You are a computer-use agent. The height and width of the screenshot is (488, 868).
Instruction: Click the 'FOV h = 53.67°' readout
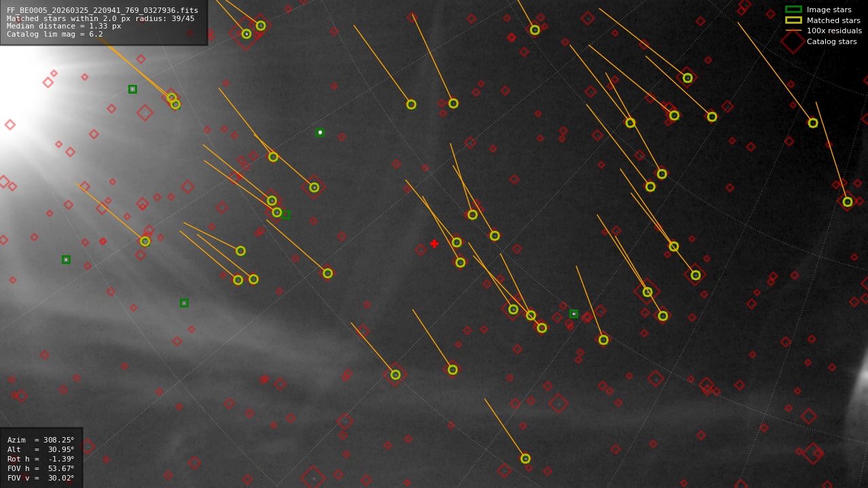coord(41,468)
